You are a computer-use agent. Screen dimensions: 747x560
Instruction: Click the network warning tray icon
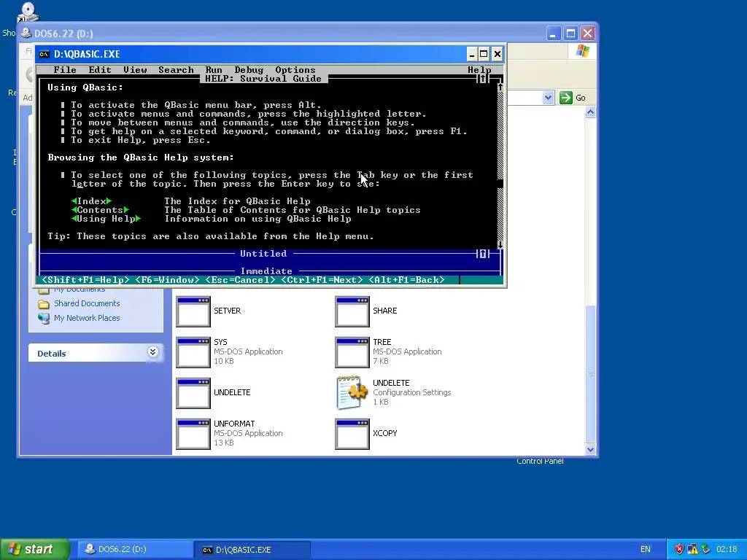coord(692,550)
